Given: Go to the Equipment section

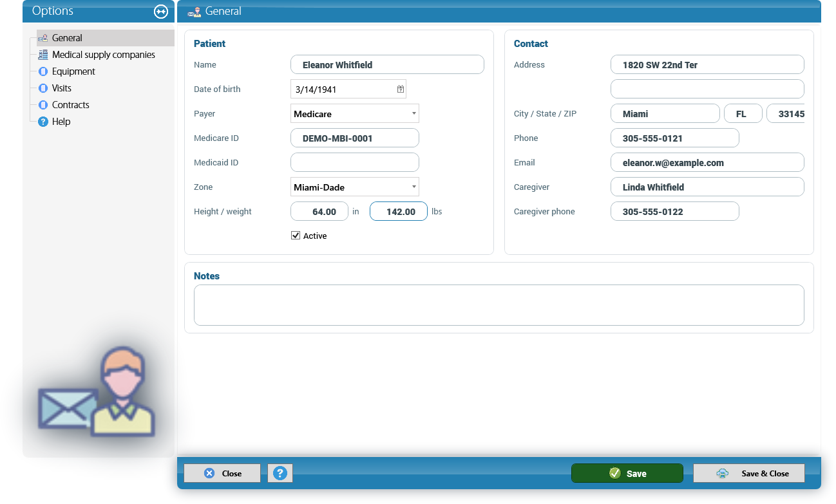Looking at the screenshot, I should (73, 71).
